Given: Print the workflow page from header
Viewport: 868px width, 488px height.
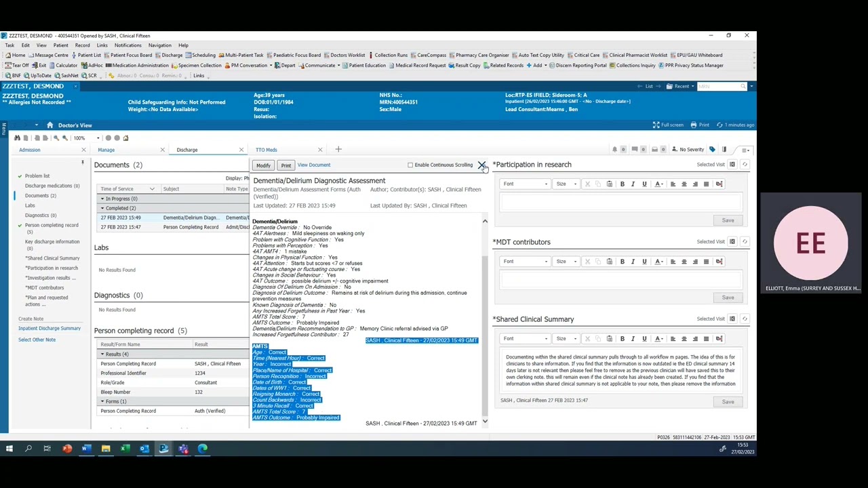Looking at the screenshot, I should coord(699,125).
